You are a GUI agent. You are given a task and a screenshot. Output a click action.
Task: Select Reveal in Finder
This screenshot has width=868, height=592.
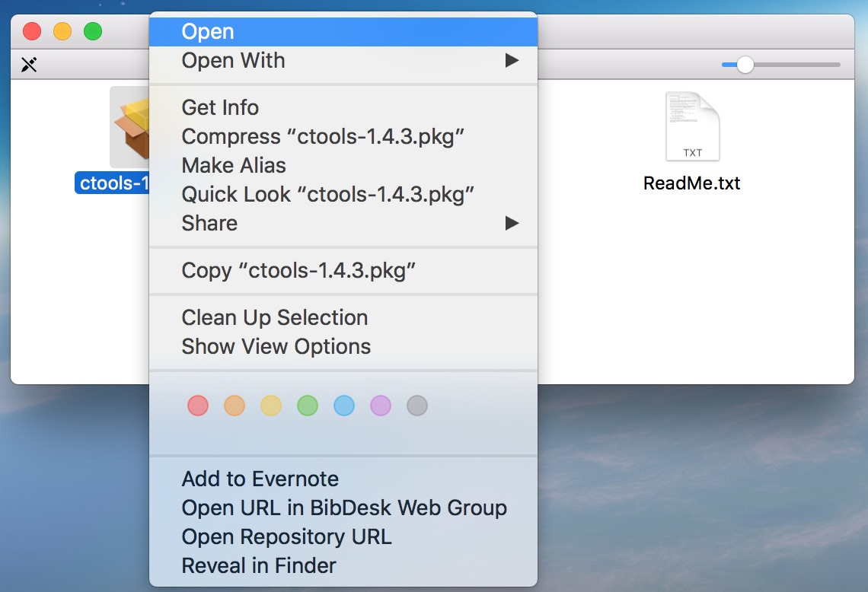tap(259, 565)
